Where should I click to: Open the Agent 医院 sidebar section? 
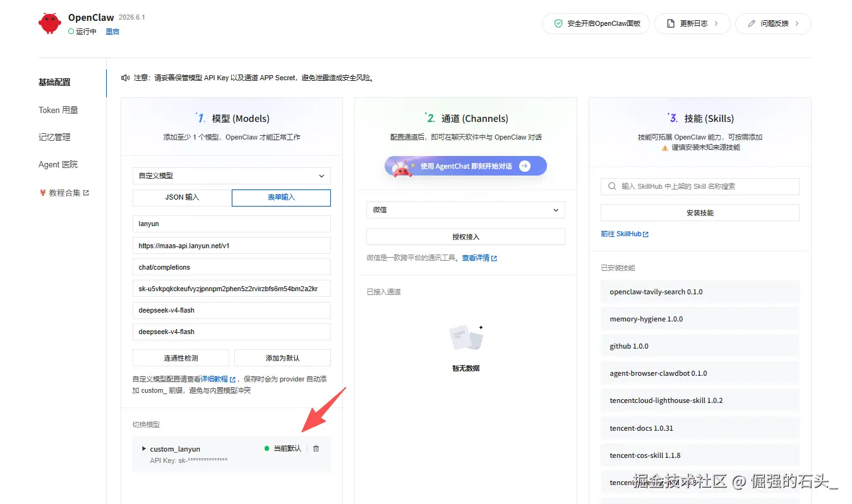coord(58,164)
